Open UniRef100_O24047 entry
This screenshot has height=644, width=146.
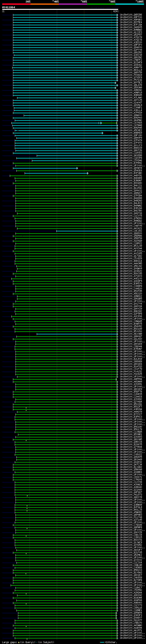coord(131,103)
